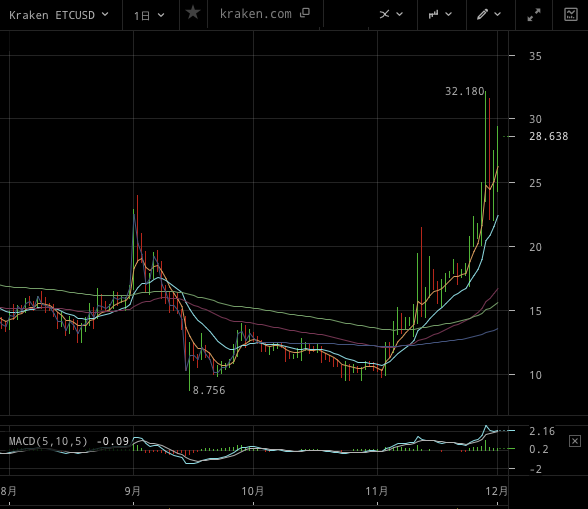Screen dimensions: 588x509
Task: Click the MACD 0.2 axis value
Action: click(538, 449)
